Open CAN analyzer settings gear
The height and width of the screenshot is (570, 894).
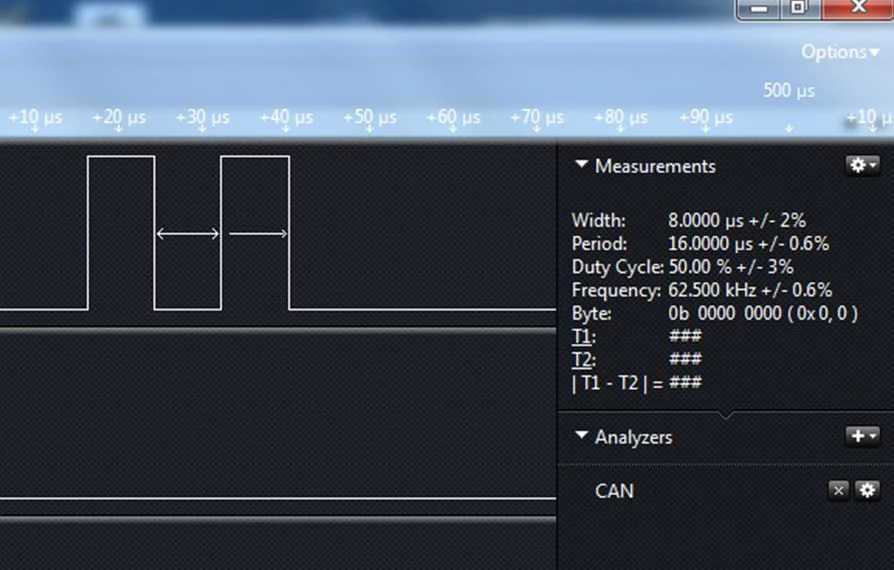pos(867,490)
